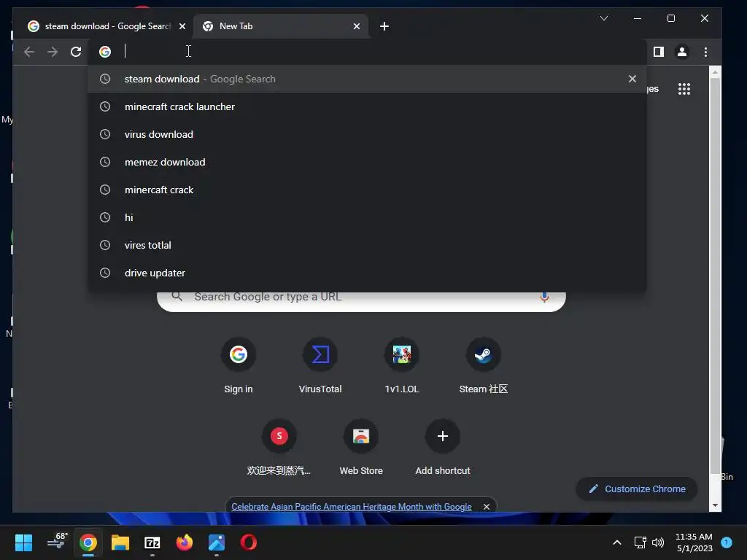Open the Windows Start menu
Viewport: 747px width, 560px height.
pos(23,542)
